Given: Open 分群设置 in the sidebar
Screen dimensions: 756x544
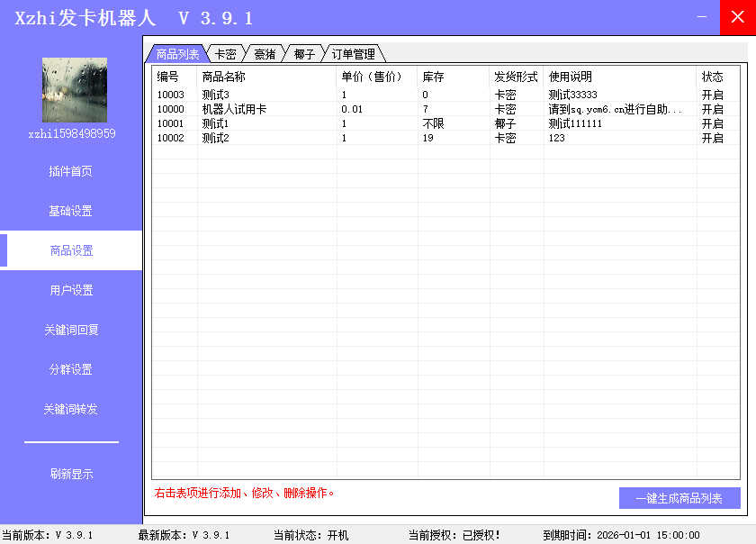Looking at the screenshot, I should (71, 369).
